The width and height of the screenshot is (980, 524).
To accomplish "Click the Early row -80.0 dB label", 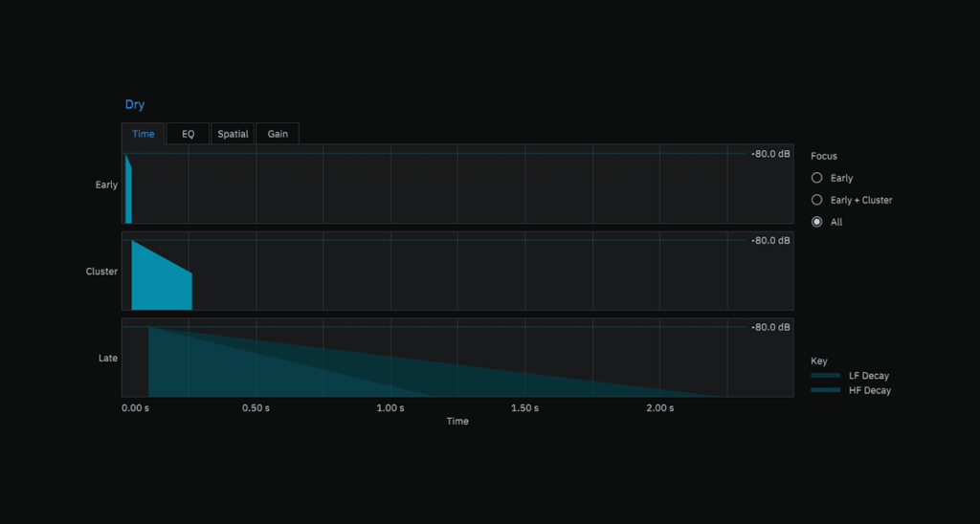I will 770,154.
